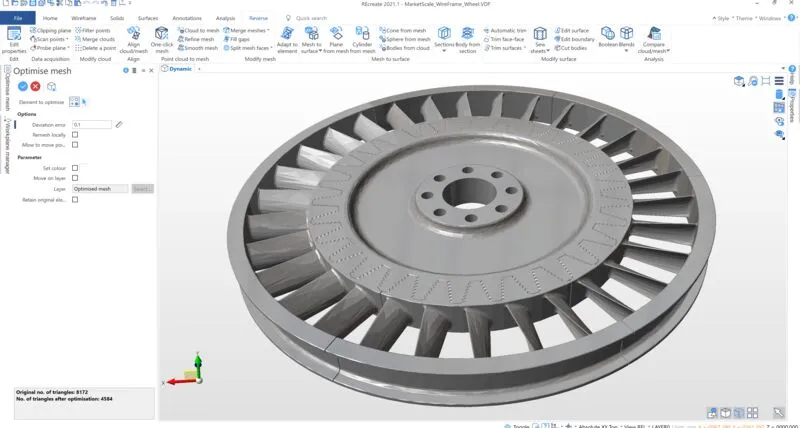The height and width of the screenshot is (428, 800).
Task: Confirm optimisation with the blue checkmark
Action: coord(22,87)
